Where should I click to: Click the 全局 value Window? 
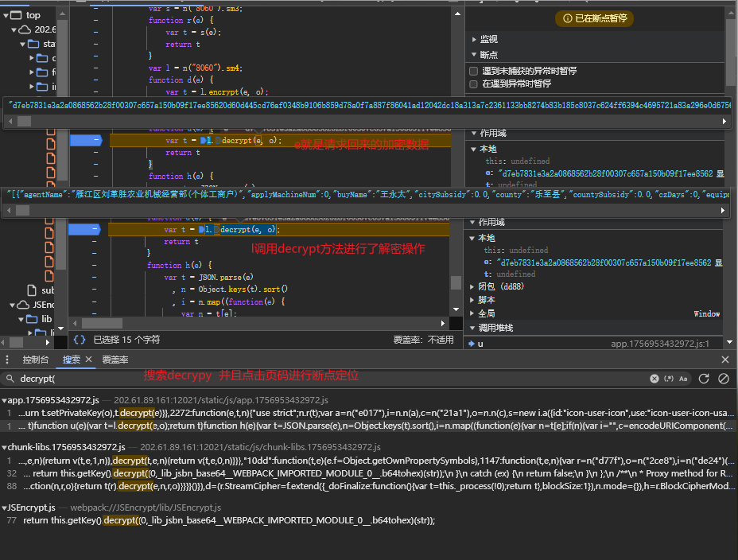pos(706,314)
